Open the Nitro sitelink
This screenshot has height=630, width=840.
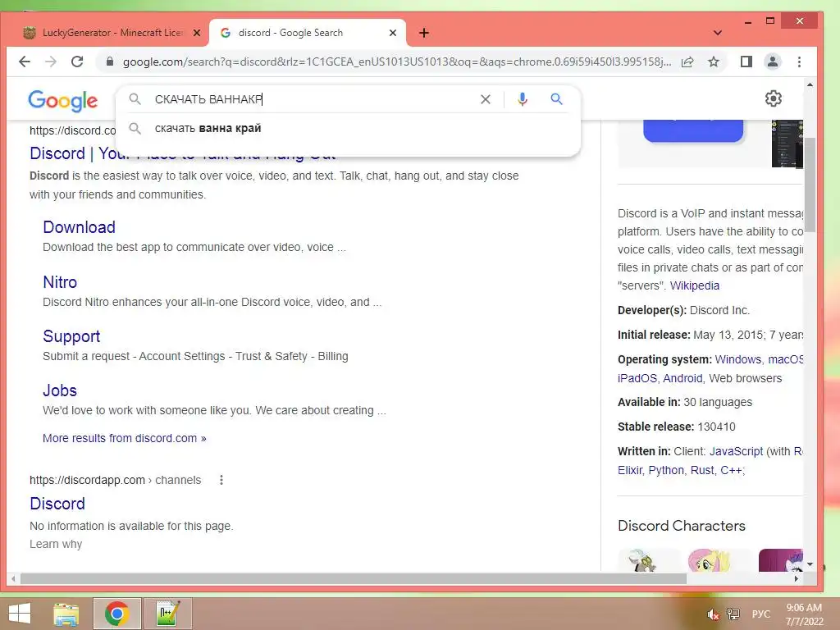coord(60,282)
